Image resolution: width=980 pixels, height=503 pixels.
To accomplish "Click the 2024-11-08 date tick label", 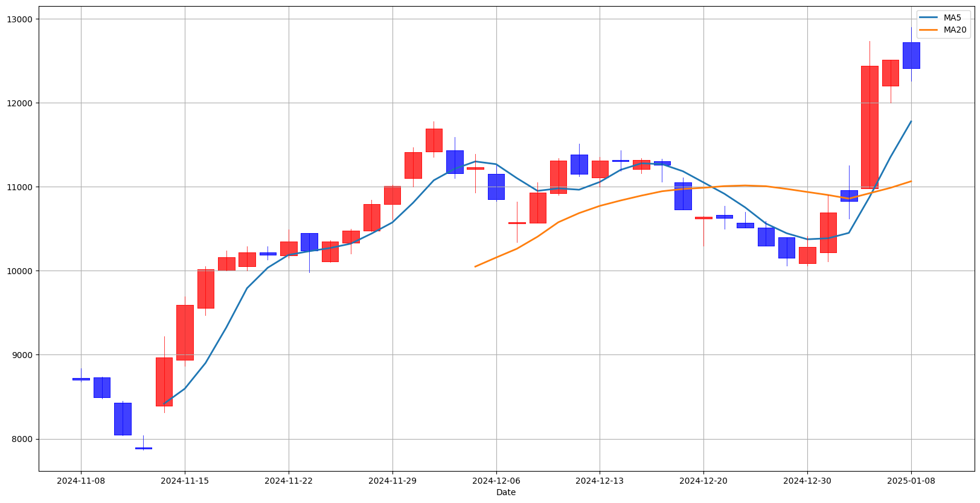I will click(x=81, y=481).
